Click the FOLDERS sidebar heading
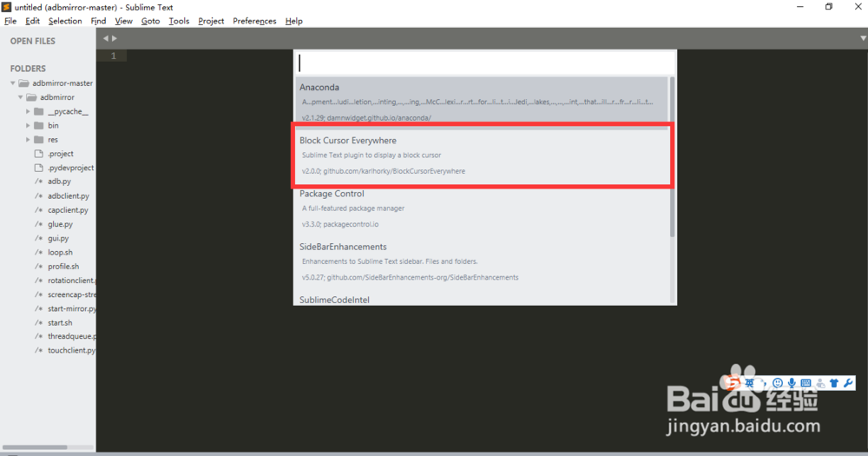Viewport: 868px width, 456px height. pyautogui.click(x=28, y=69)
